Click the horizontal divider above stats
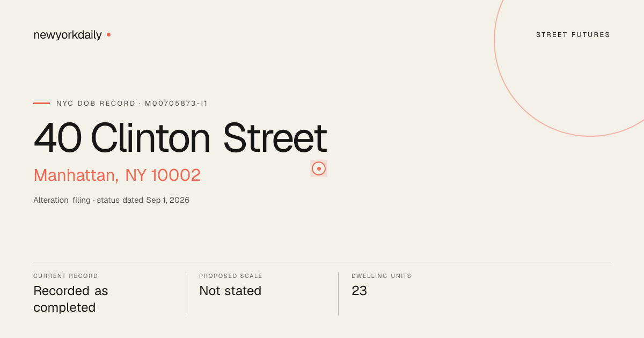 [x=322, y=262]
